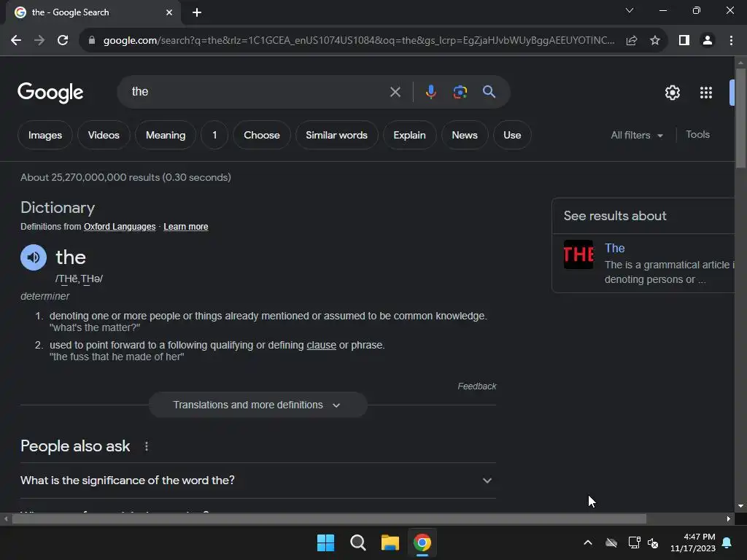
Task: Open Windows Start menu
Action: tap(326, 542)
